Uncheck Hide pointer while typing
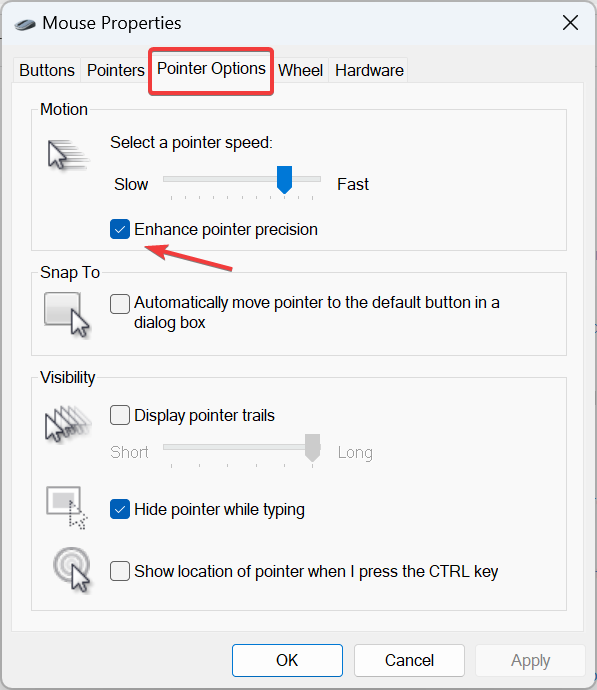This screenshot has width=597, height=690. point(120,509)
